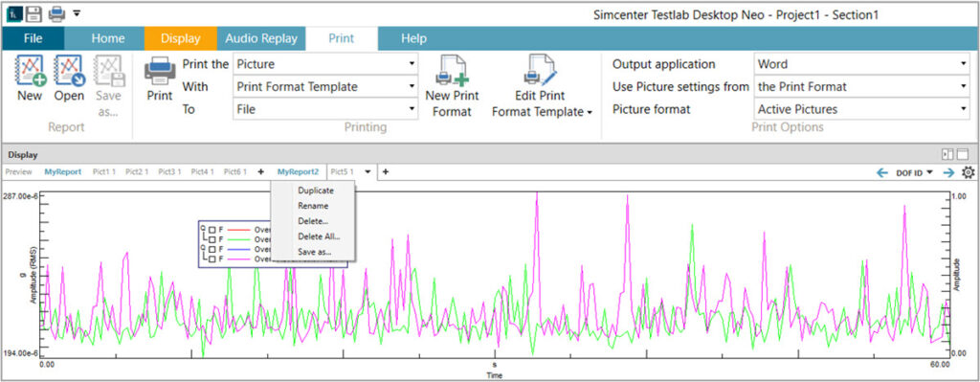The image size is (980, 382).
Task: Add a picture with the plus after Pict5 1
Action: pos(386,172)
